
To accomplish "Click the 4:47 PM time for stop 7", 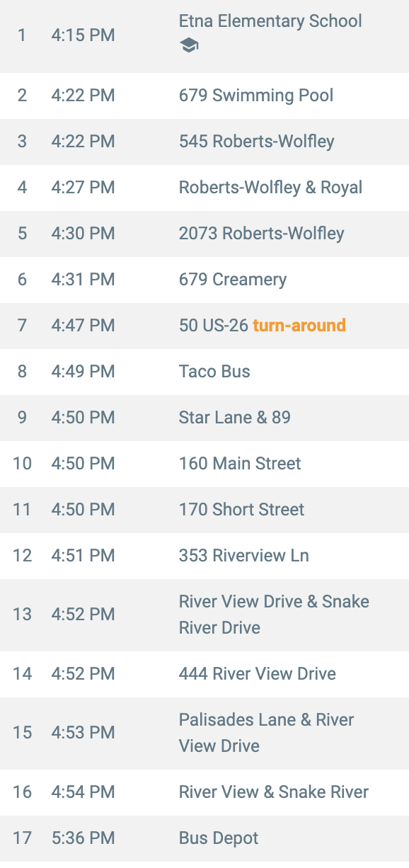I will point(83,326).
